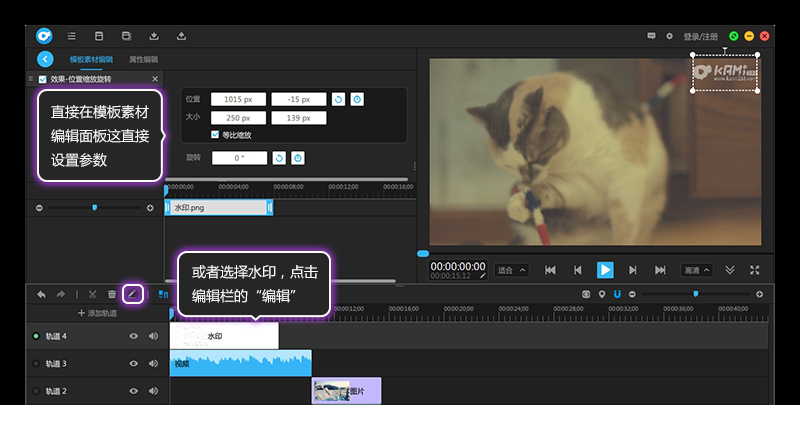
Task: Click the main timeline zoom slider handle
Action: click(695, 294)
